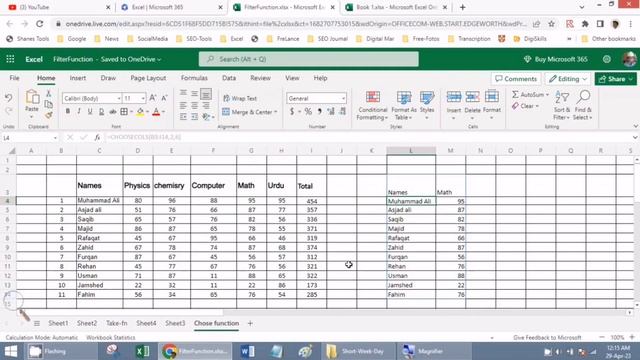
Task: Switch to the Insert ribbon tab
Action: click(x=78, y=78)
